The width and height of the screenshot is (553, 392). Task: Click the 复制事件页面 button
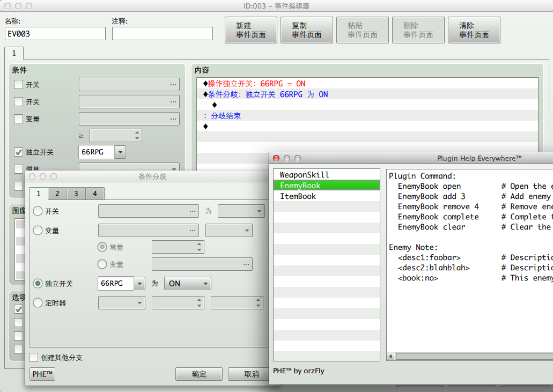[307, 30]
